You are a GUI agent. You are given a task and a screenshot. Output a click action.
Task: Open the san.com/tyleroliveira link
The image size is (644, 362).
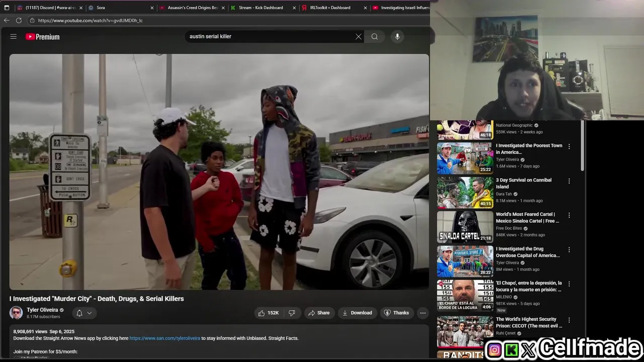point(165,338)
